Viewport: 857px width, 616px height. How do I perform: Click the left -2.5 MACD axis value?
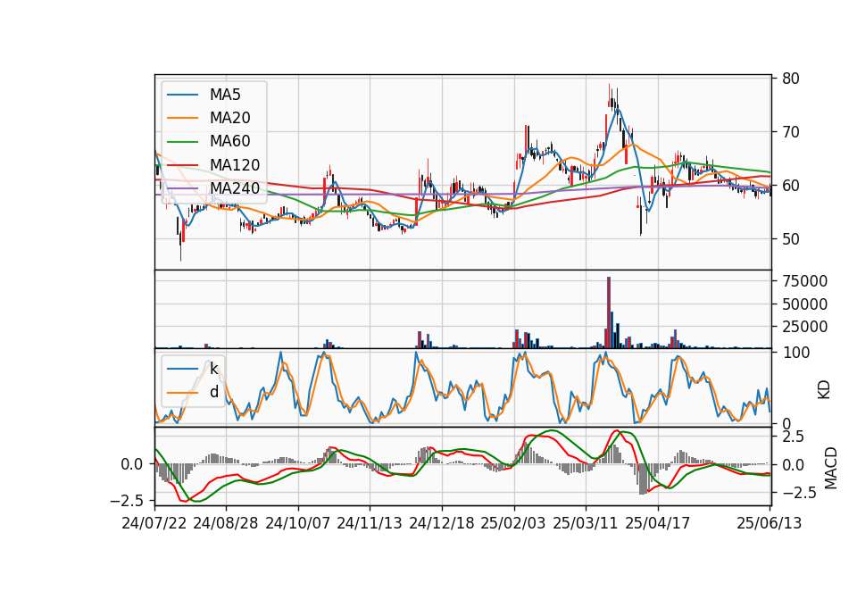[127, 501]
